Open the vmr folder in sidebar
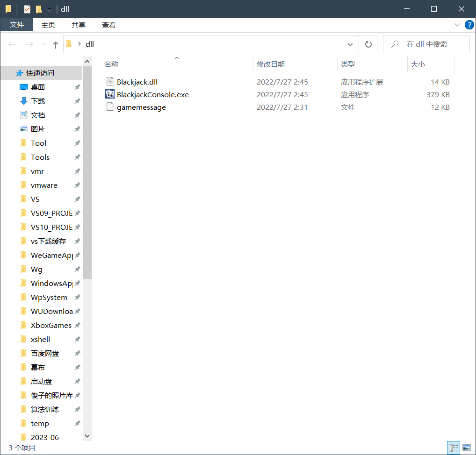Viewport: 476px width, 455px height. 37,171
